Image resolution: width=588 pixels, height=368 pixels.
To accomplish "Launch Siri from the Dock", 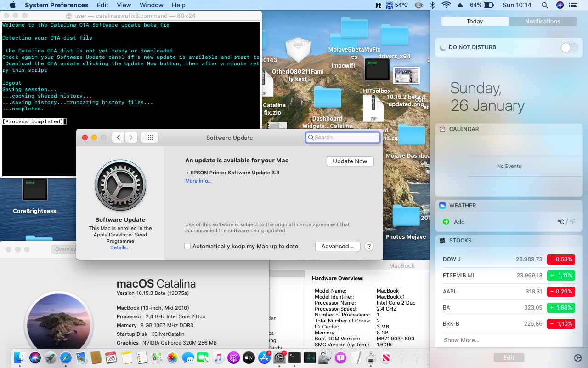I will coord(35,357).
